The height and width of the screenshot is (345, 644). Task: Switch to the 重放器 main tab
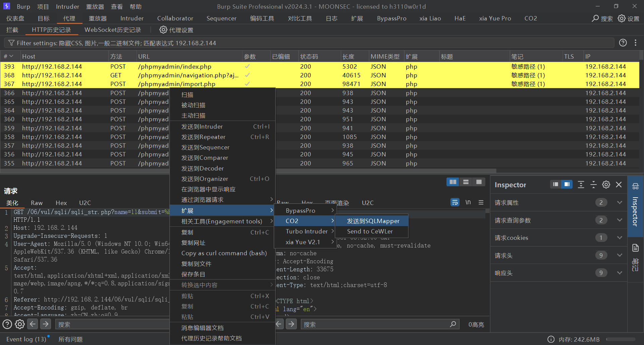pyautogui.click(x=98, y=18)
